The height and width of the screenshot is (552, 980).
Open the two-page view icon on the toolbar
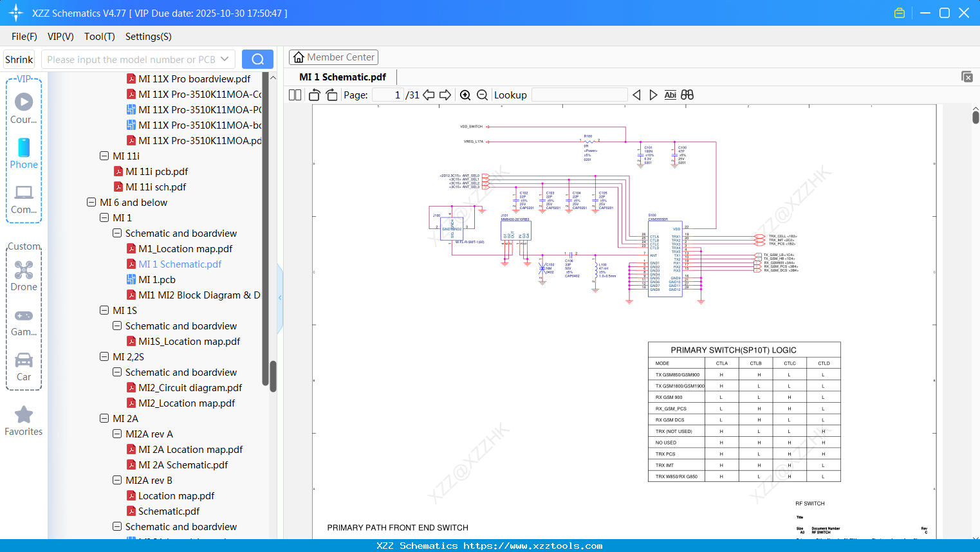294,95
